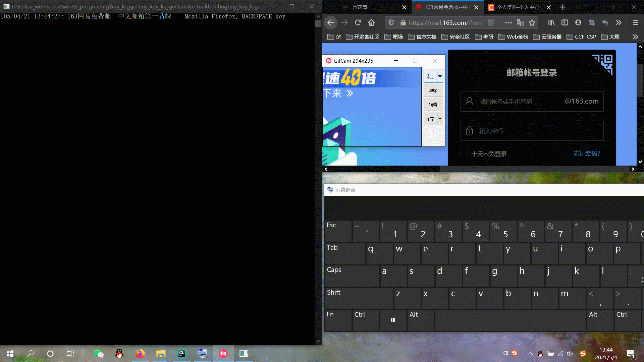Image resolution: width=644 pixels, height=362 pixels.
Task: Click GifCam 编辑 button
Action: [x=433, y=105]
